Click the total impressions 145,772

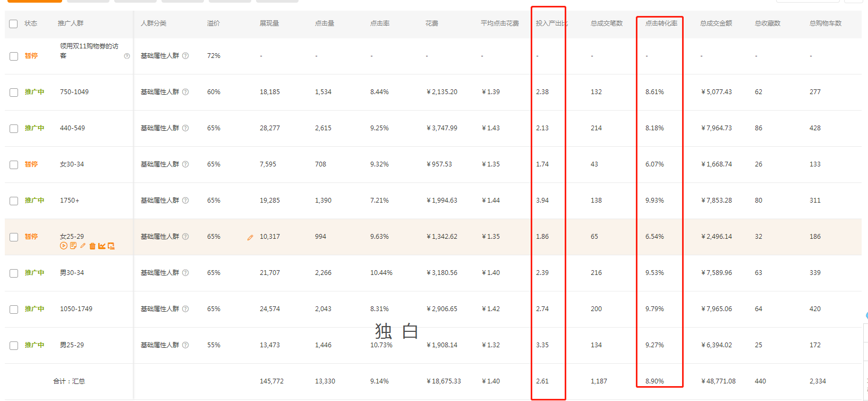(271, 381)
